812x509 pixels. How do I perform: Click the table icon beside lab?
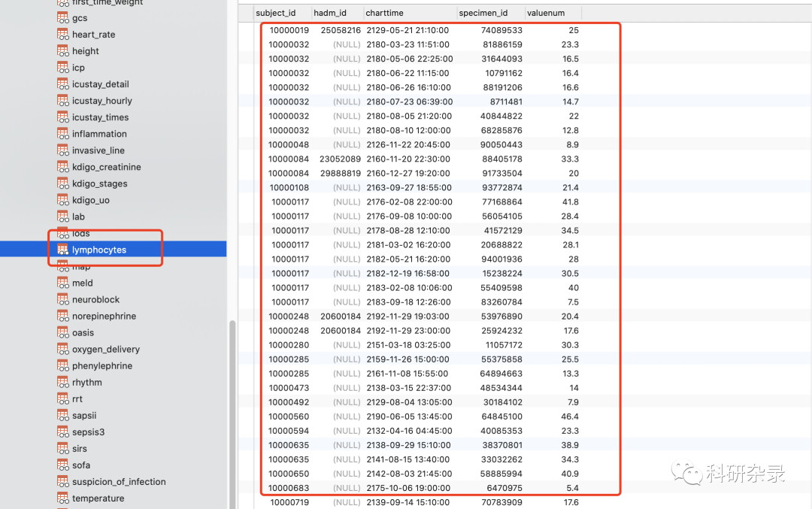pos(62,217)
